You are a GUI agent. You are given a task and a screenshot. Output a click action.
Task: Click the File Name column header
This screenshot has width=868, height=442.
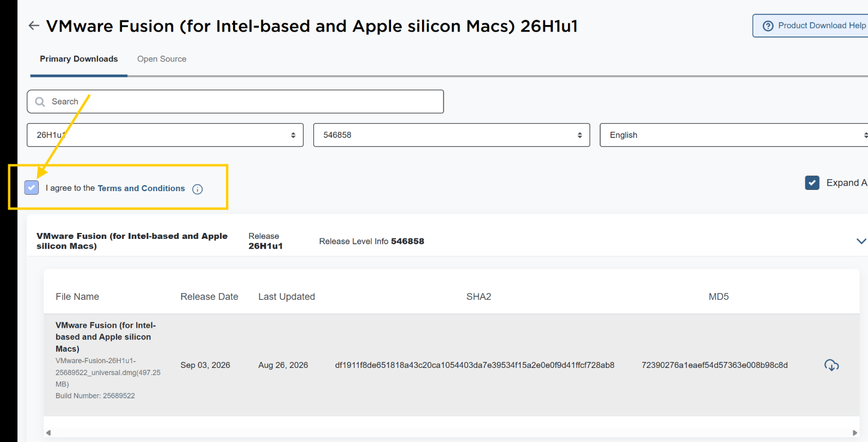pyautogui.click(x=77, y=297)
